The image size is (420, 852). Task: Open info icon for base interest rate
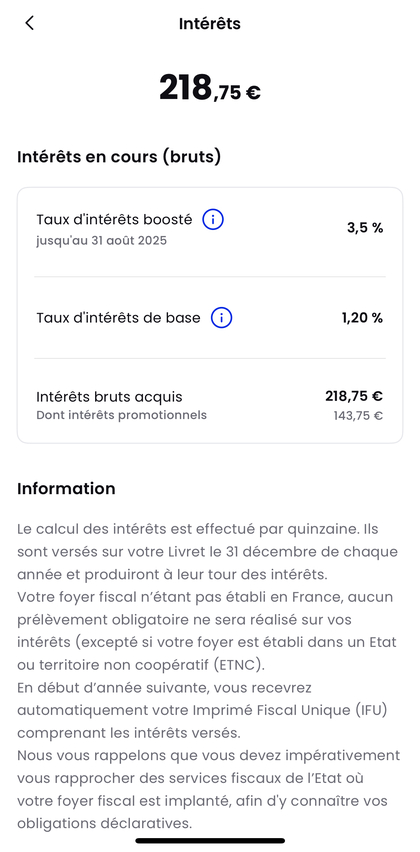tap(222, 318)
